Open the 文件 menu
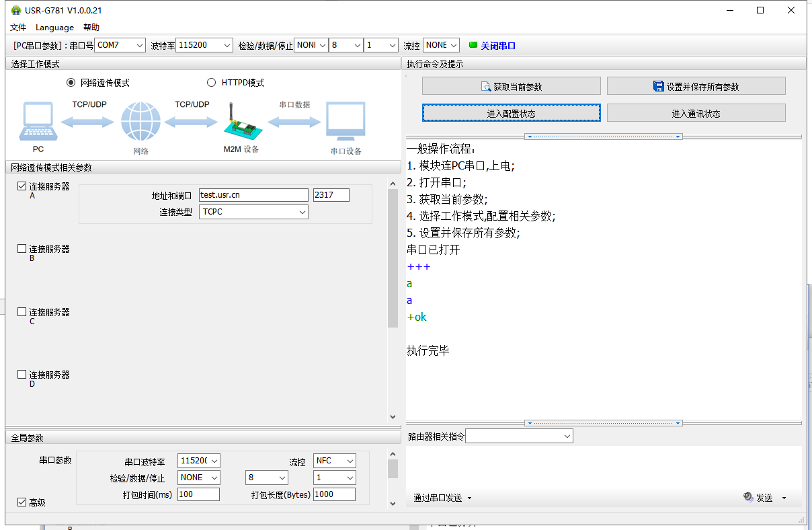 coord(18,28)
